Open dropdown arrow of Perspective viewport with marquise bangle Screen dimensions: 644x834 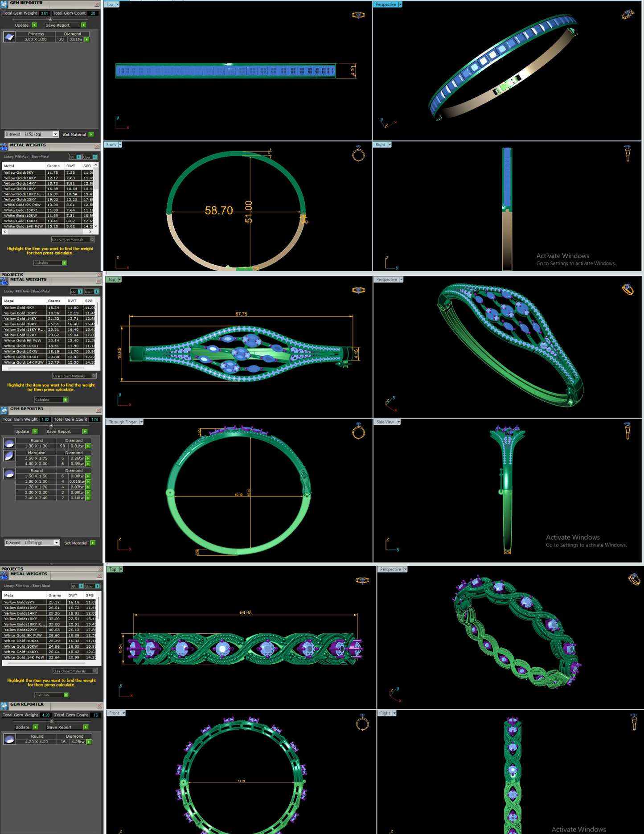coord(401,279)
